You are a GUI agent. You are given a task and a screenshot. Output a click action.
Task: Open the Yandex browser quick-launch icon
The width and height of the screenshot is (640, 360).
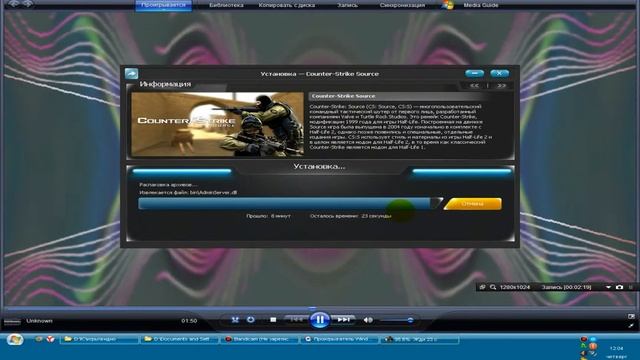51,339
